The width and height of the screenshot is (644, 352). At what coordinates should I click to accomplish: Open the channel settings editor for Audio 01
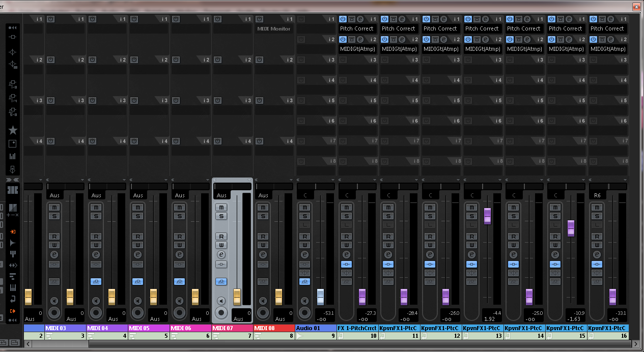(x=305, y=254)
